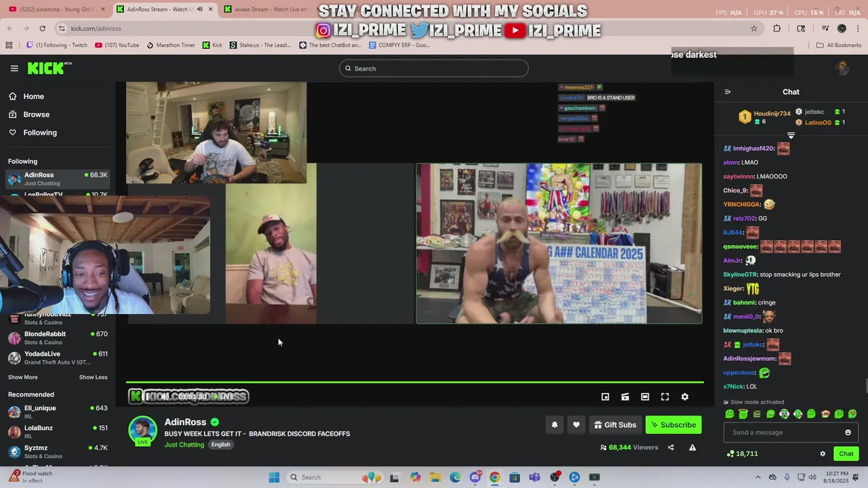
Task: Enable picture-in-picture in the player
Action: (x=606, y=397)
